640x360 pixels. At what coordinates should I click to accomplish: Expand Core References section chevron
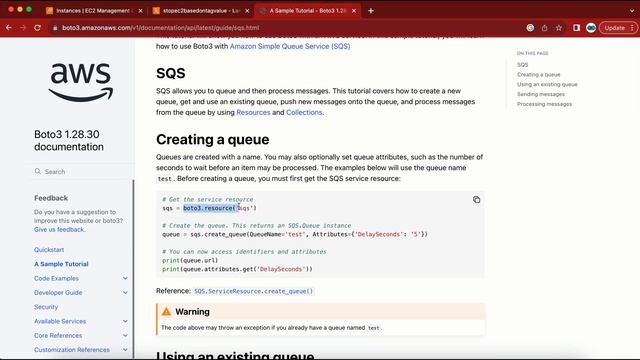pyautogui.click(x=125, y=336)
